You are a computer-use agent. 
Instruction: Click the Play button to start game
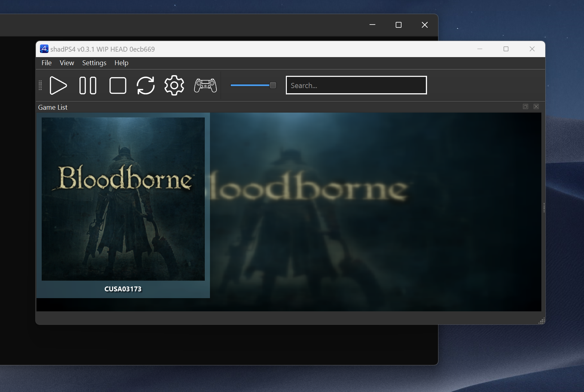pyautogui.click(x=58, y=85)
